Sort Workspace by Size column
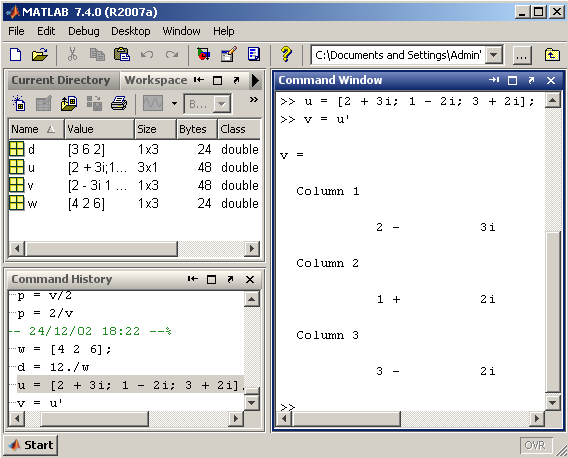Viewport: 568px width, 458px height. tap(155, 129)
